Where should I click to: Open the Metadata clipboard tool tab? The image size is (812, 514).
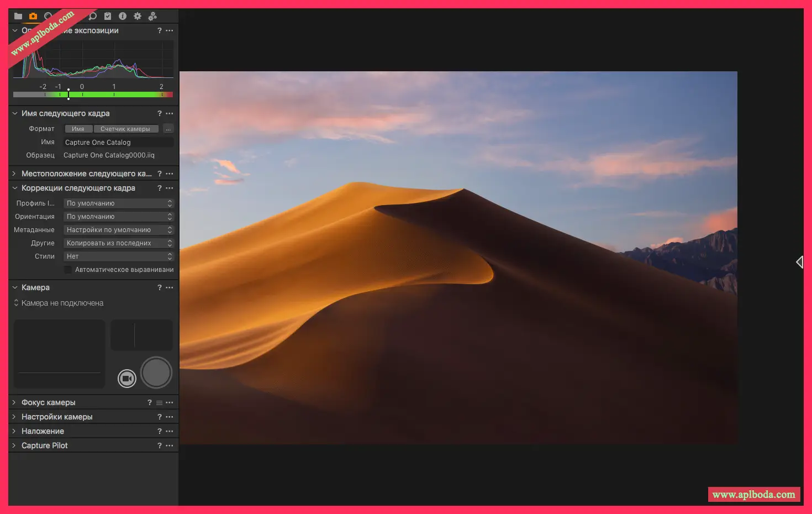coord(107,16)
